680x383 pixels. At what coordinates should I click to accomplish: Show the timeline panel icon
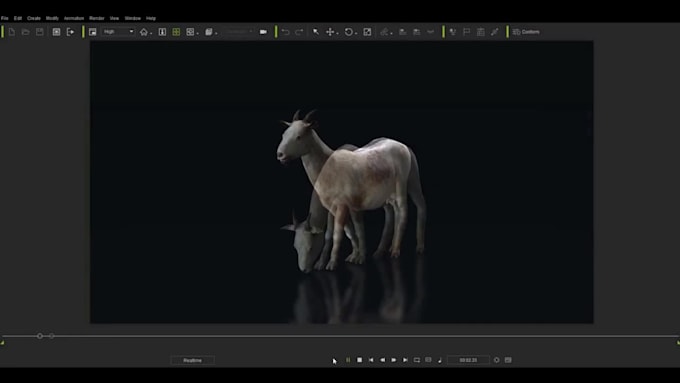pyautogui.click(x=508, y=360)
